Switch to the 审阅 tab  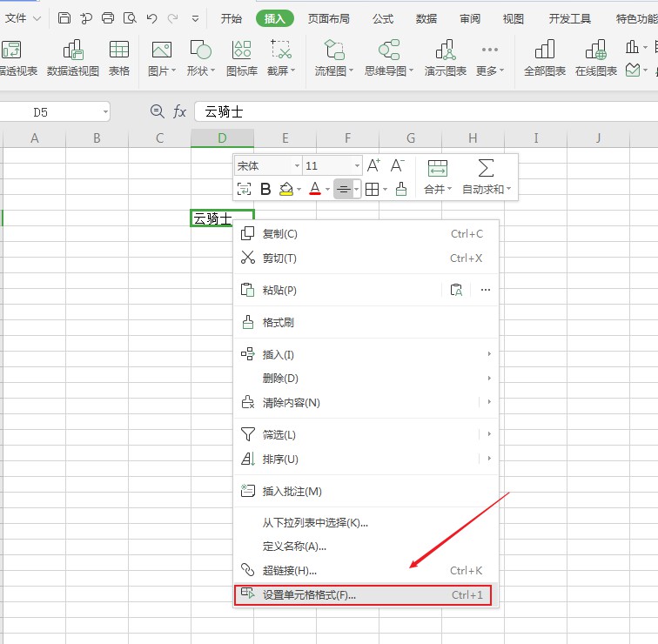(x=470, y=18)
